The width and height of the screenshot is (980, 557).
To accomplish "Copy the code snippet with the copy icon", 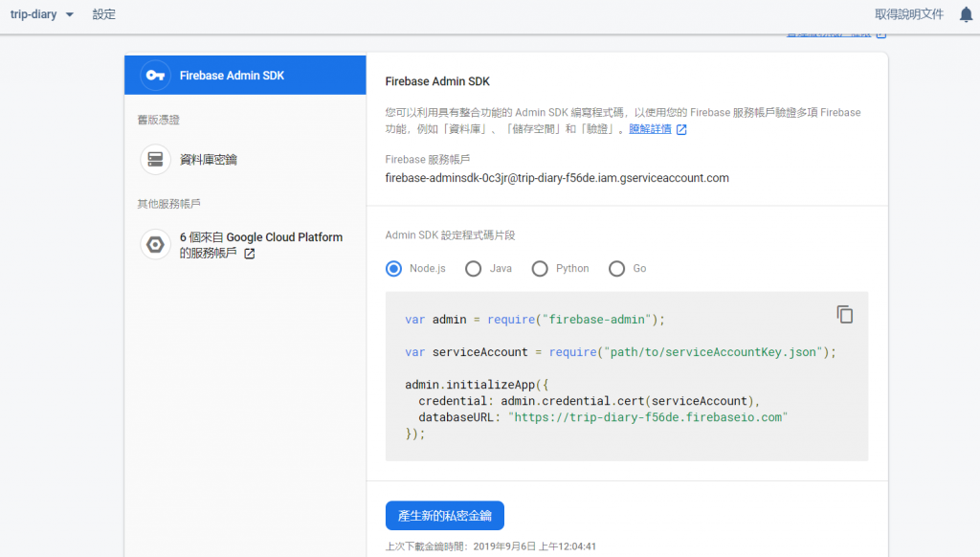I will pos(844,315).
